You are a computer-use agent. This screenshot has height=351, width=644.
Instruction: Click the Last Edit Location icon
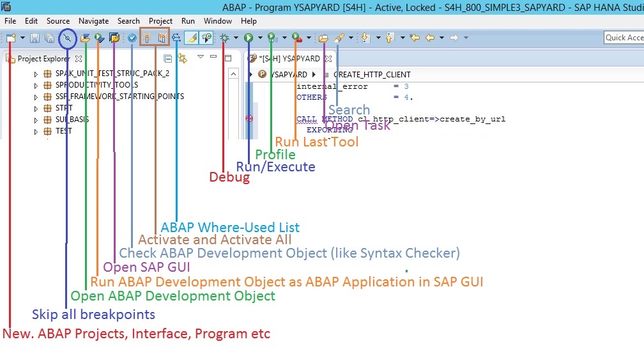coord(415,38)
